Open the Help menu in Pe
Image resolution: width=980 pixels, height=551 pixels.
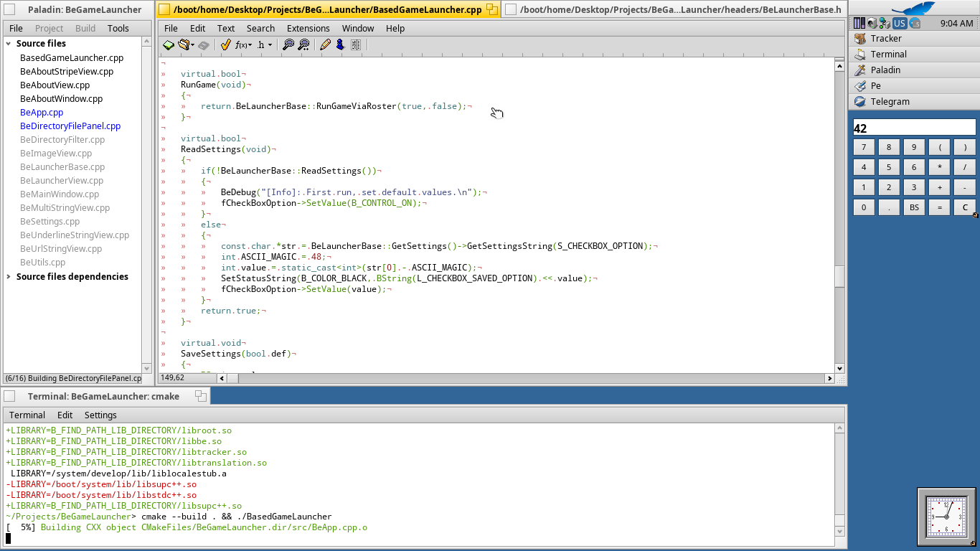[x=395, y=29]
